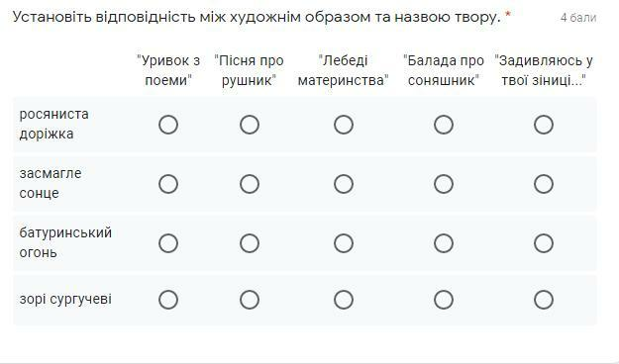Screen dimensions: 619x364
Task: Choose "Балада про соняшник" for засмагле сонце
Action: 444,184
